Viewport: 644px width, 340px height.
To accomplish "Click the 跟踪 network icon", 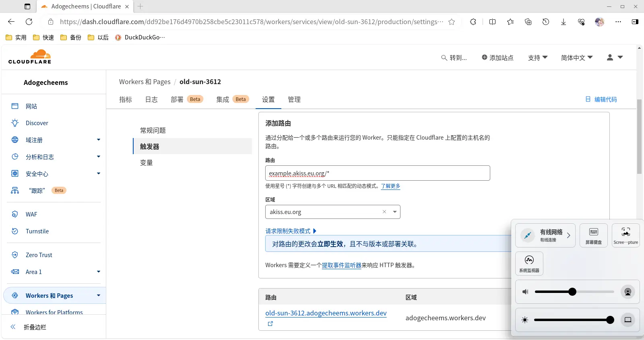I will (15, 190).
